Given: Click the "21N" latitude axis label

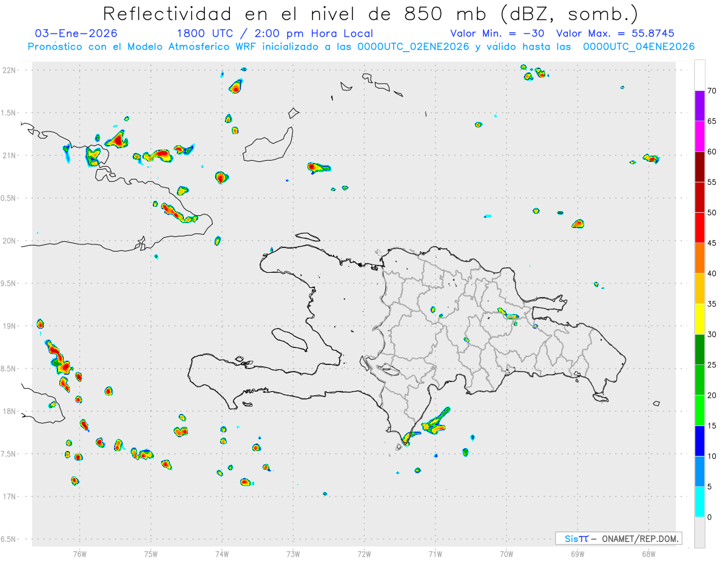Looking at the screenshot, I should coord(9,156).
